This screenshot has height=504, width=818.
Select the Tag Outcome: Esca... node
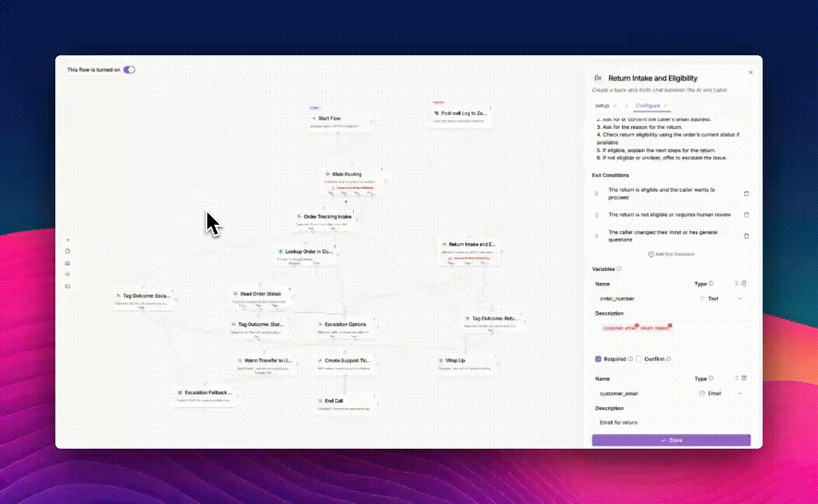point(144,300)
